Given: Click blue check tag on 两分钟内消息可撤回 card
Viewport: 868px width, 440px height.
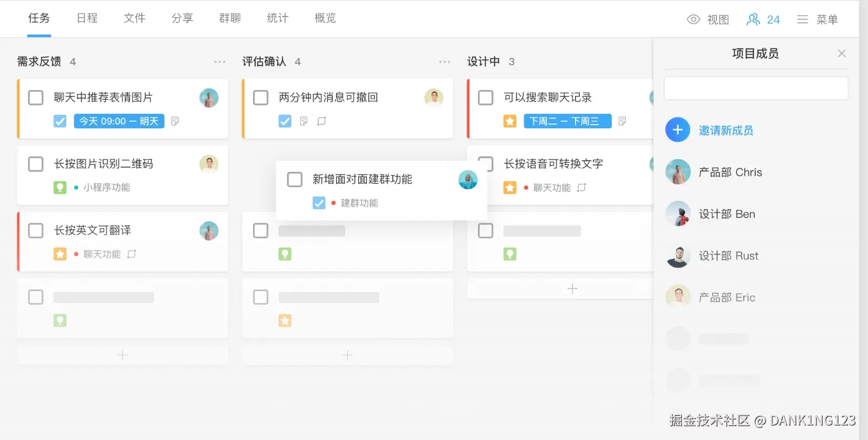Looking at the screenshot, I should 285,121.
